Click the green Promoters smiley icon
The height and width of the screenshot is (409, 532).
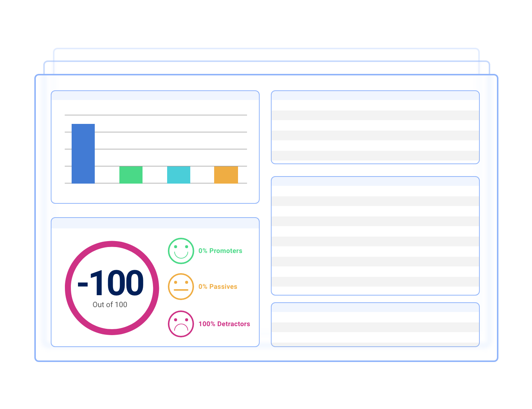pos(181,251)
